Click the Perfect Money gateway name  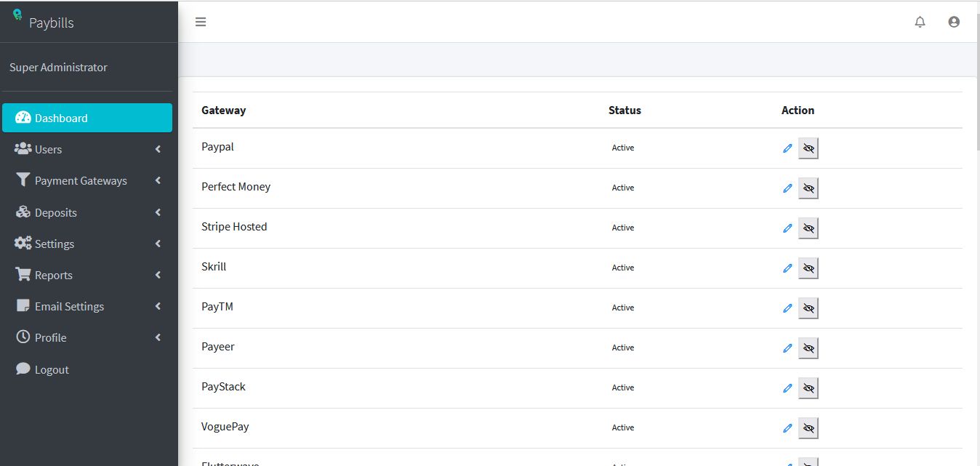236,187
